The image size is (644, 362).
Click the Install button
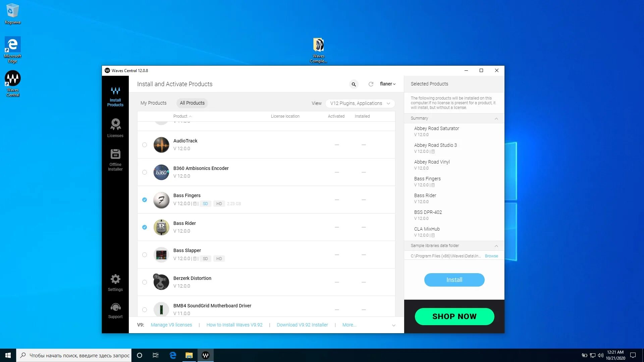(454, 280)
